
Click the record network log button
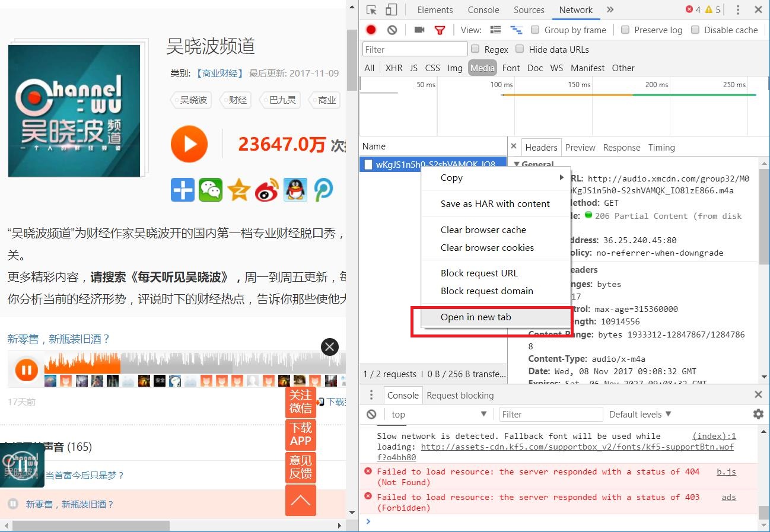pos(371,30)
